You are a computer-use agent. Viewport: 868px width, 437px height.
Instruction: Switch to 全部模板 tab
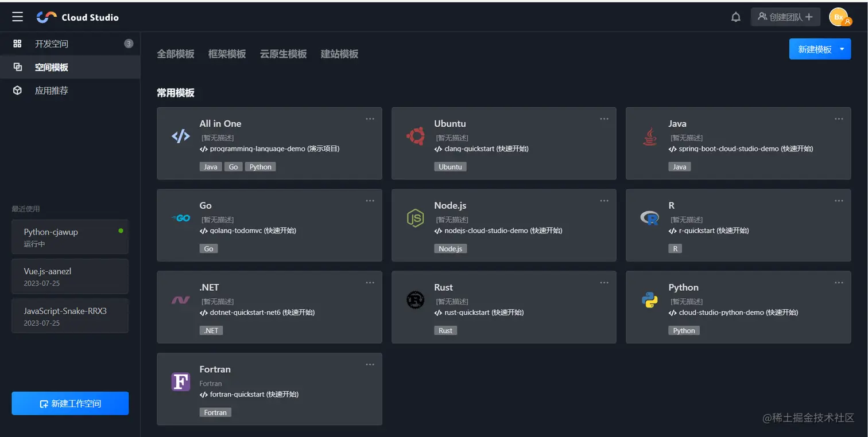[x=176, y=54]
